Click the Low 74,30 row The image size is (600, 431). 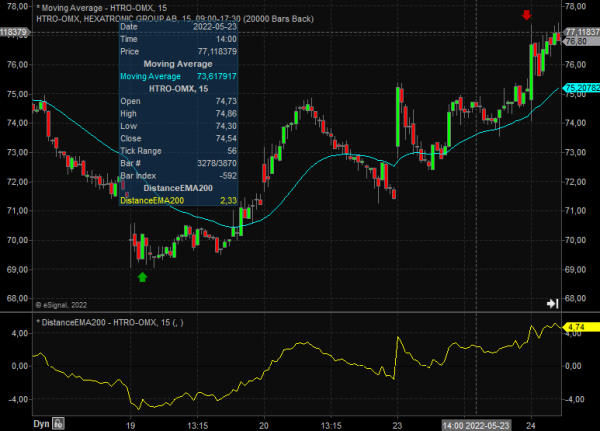click(178, 126)
